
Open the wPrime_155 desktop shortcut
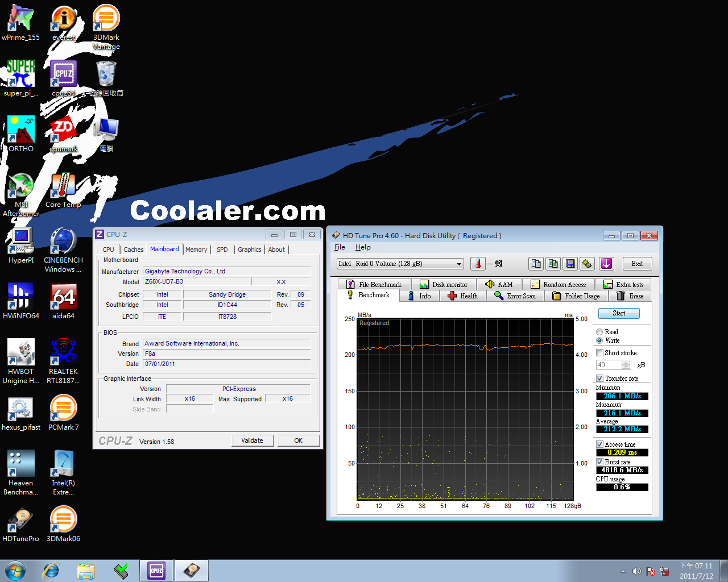[x=21, y=23]
